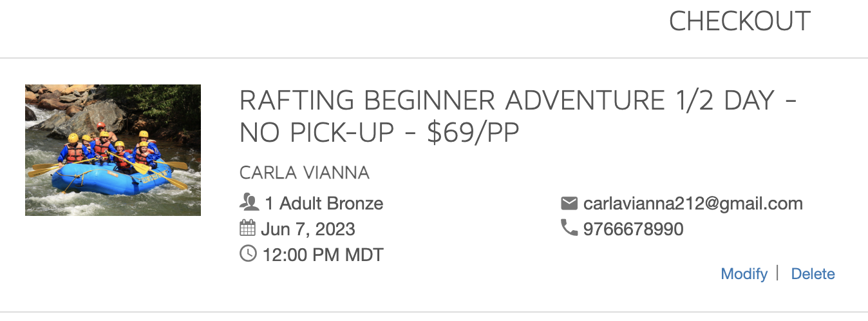Viewport: 868px width, 321px height.
Task: Click the 'NO PICK-UP' text in title
Action: click(316, 133)
